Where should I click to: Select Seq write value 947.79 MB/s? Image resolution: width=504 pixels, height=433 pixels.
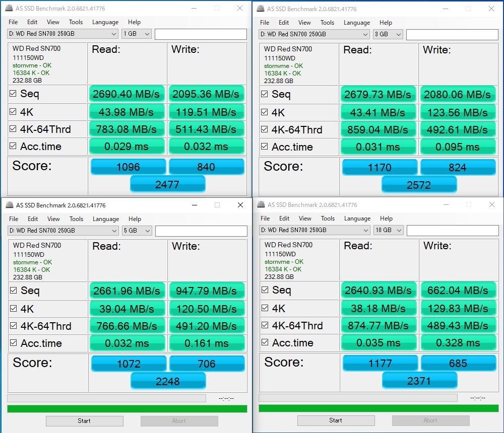coord(207,291)
